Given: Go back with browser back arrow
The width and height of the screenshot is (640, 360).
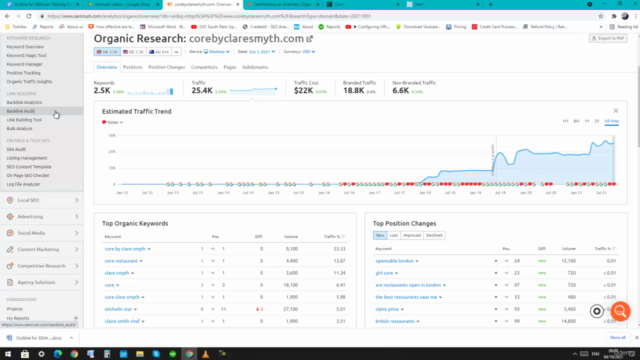Looking at the screenshot, I should [x=7, y=16].
